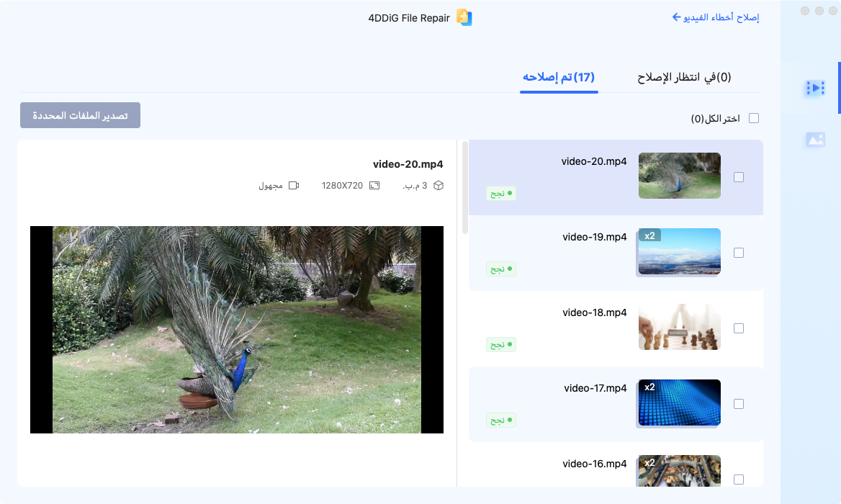Click the camera icon beside مجهول

pos(293,184)
